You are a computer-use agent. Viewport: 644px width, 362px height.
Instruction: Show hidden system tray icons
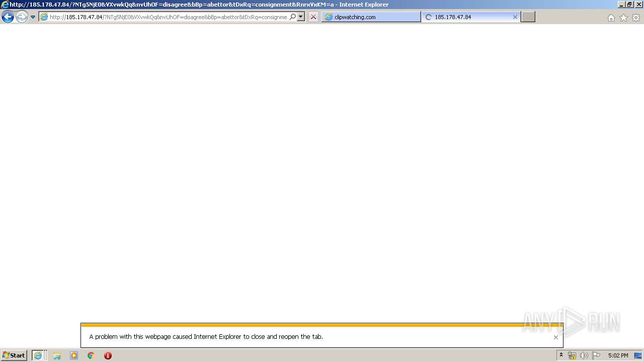[561, 355]
